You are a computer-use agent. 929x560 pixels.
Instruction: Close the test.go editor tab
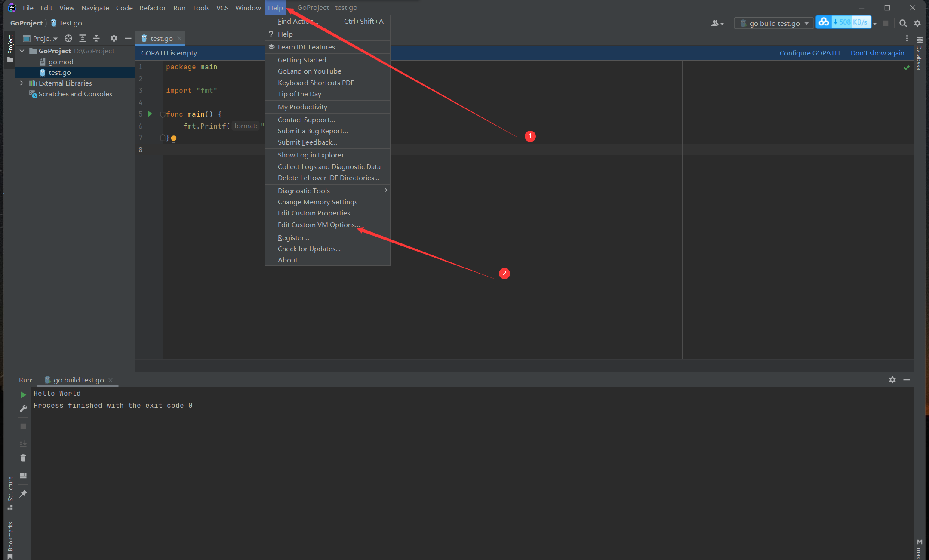179,38
